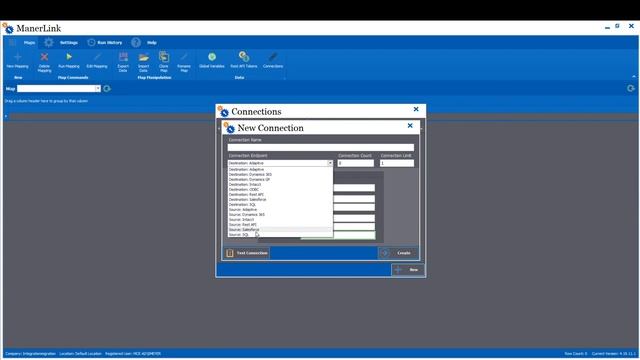The width and height of the screenshot is (640, 360).
Task: Maximize the ManerLink window
Action: 618,26
